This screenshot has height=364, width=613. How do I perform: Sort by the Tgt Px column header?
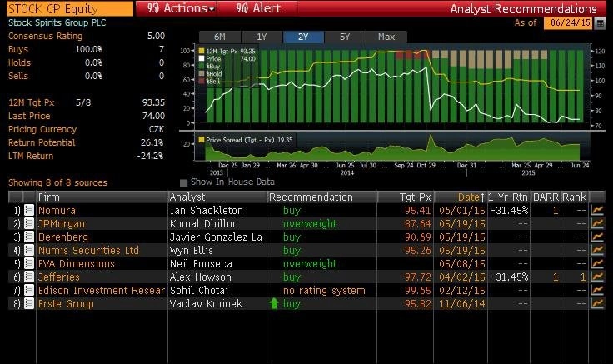(x=406, y=197)
